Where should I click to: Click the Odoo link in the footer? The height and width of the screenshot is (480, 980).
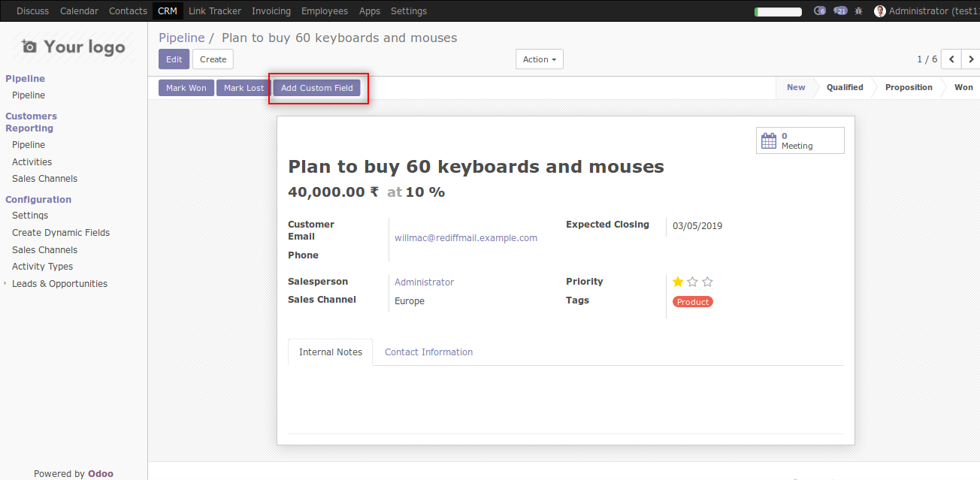101,474
